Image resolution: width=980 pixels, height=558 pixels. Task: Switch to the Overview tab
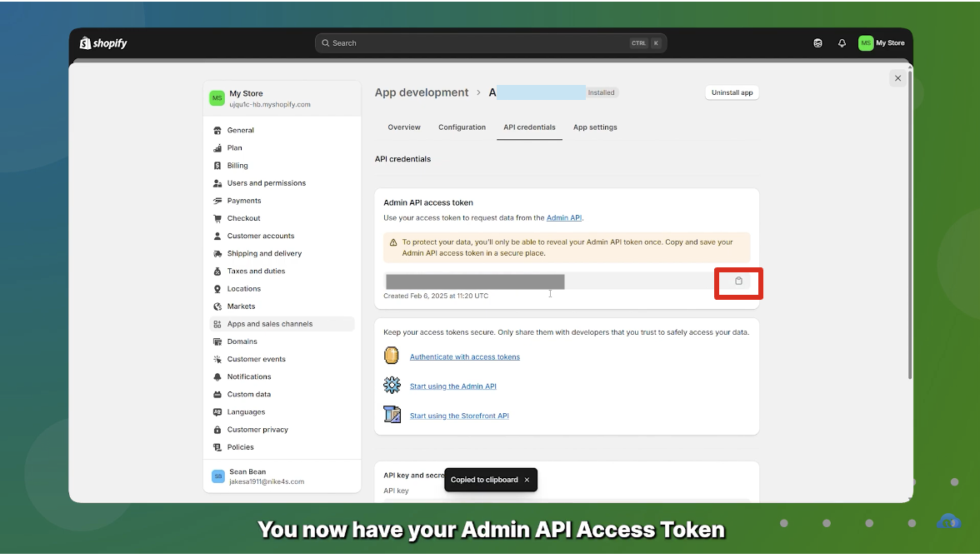coord(403,127)
